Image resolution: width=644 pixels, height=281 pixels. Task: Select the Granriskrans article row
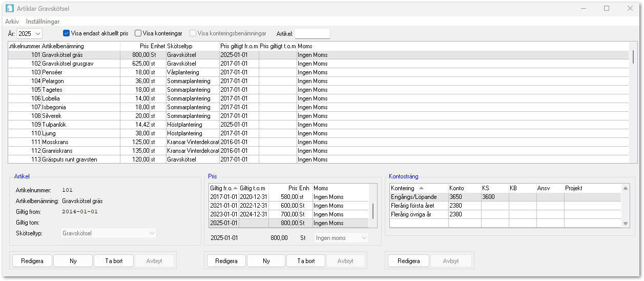coord(318,151)
